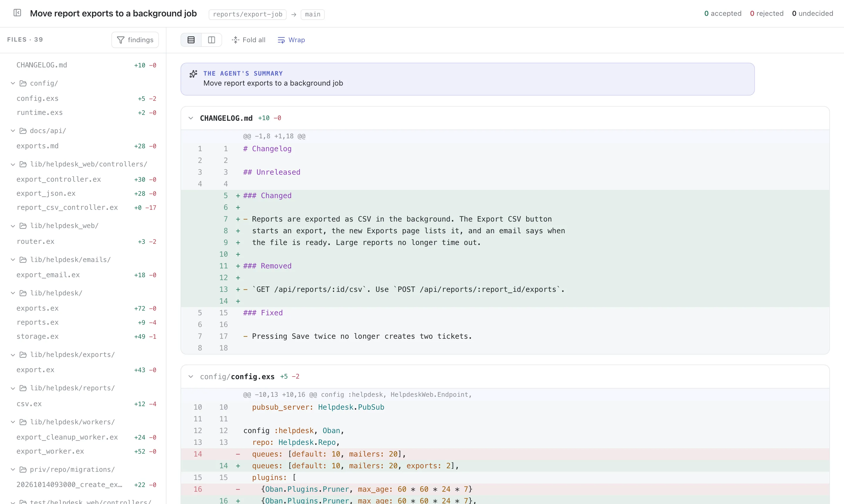
Task: Collapse the config/ folder in file tree
Action: 13,83
